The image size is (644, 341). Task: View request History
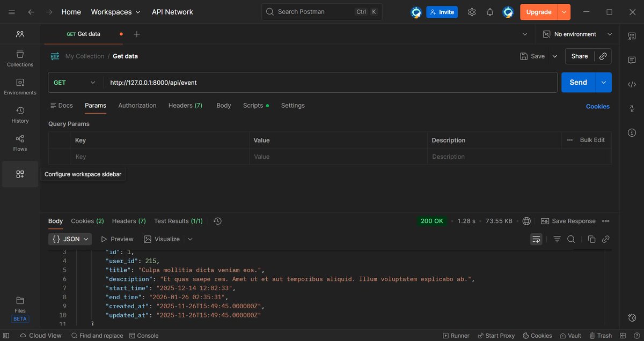pyautogui.click(x=19, y=115)
